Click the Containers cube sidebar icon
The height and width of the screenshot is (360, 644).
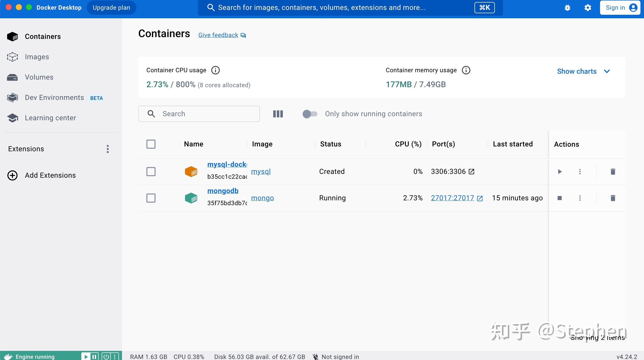[x=12, y=37]
